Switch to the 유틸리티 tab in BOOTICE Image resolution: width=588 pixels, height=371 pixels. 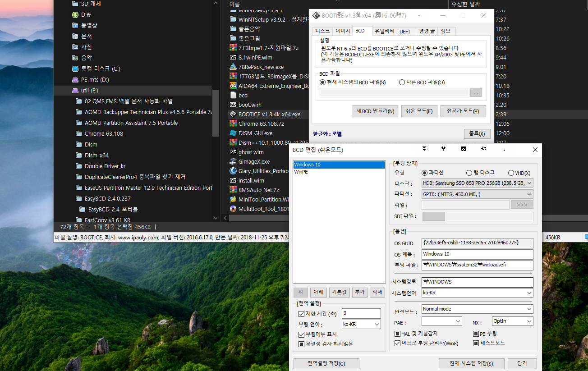[385, 31]
